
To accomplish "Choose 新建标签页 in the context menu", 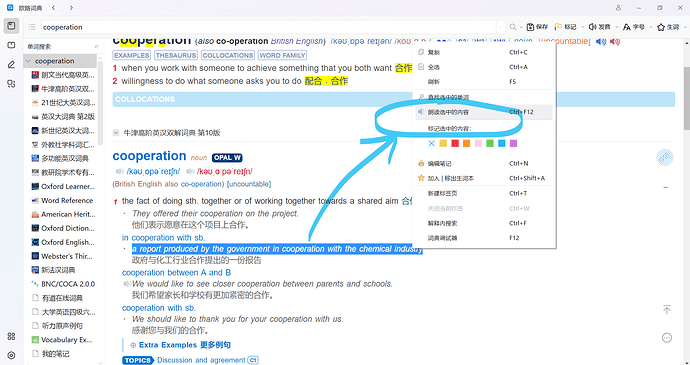I will [x=484, y=193].
